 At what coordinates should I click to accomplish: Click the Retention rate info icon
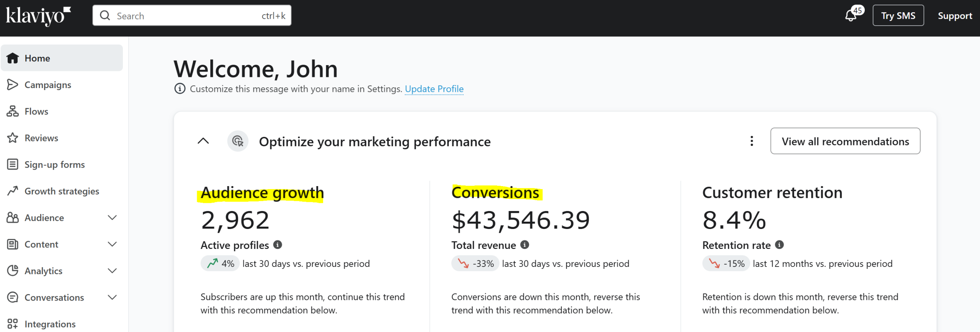779,245
